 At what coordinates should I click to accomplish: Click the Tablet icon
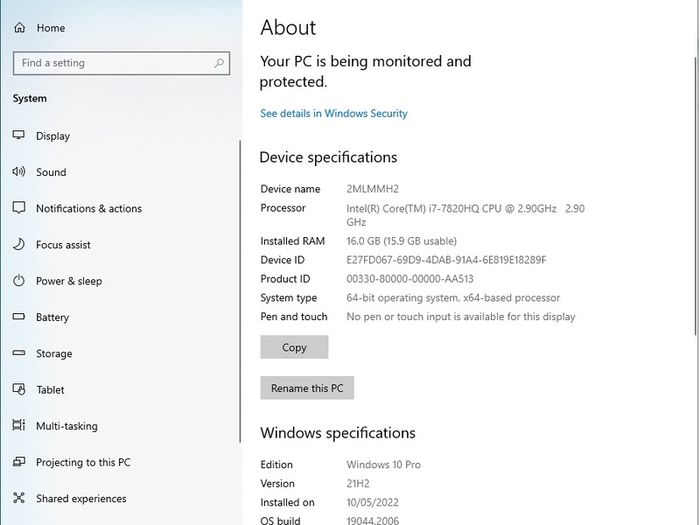pyautogui.click(x=19, y=389)
